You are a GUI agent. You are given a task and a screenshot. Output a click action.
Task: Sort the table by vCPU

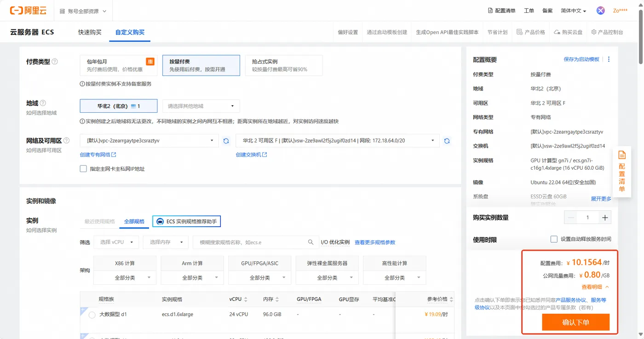click(246, 299)
